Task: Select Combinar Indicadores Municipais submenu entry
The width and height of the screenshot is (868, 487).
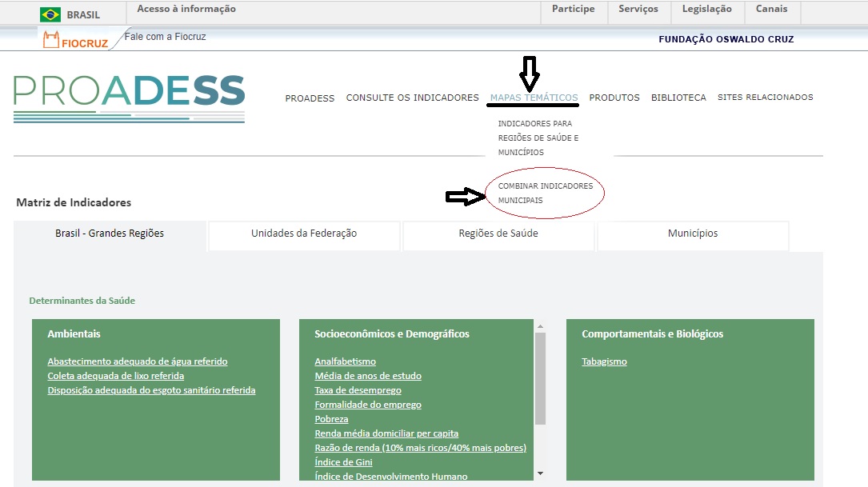Action: click(x=546, y=194)
